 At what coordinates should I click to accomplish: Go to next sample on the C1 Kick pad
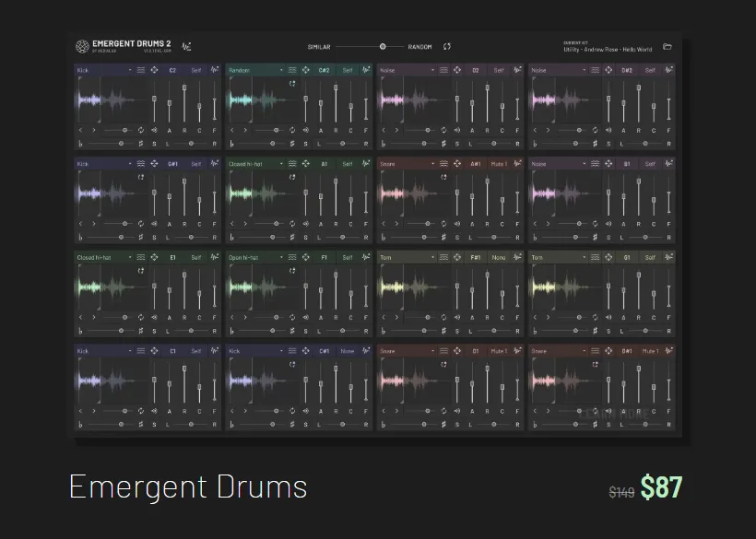(94, 411)
